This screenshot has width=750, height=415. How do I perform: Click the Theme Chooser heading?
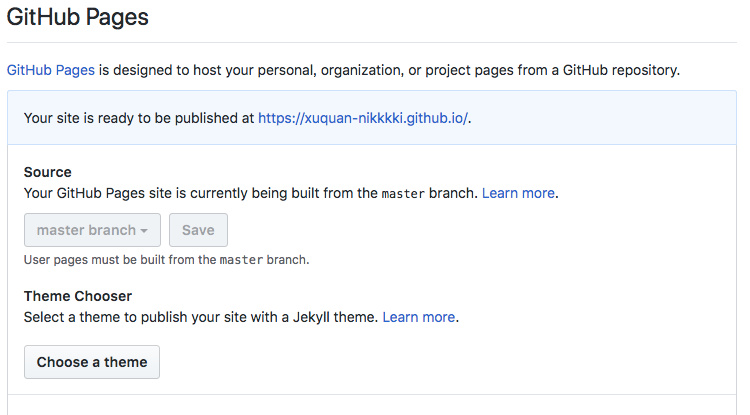(78, 296)
